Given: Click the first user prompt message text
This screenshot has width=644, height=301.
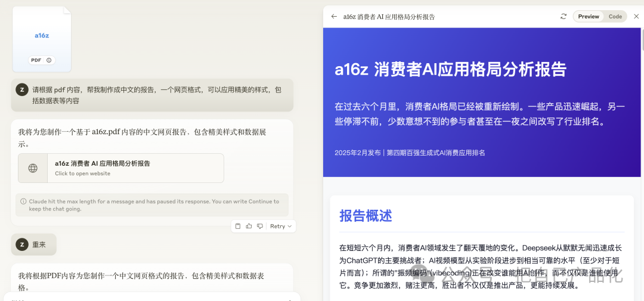Looking at the screenshot, I should [x=157, y=95].
